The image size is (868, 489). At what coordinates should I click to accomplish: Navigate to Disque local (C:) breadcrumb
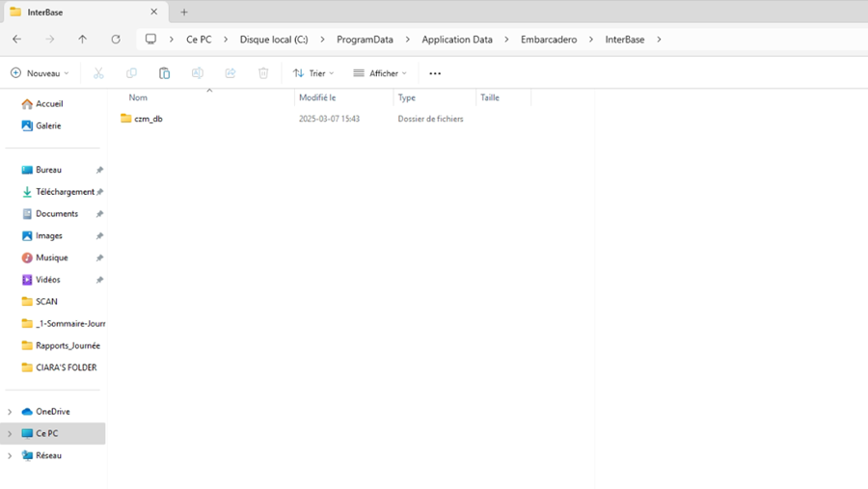click(x=274, y=40)
